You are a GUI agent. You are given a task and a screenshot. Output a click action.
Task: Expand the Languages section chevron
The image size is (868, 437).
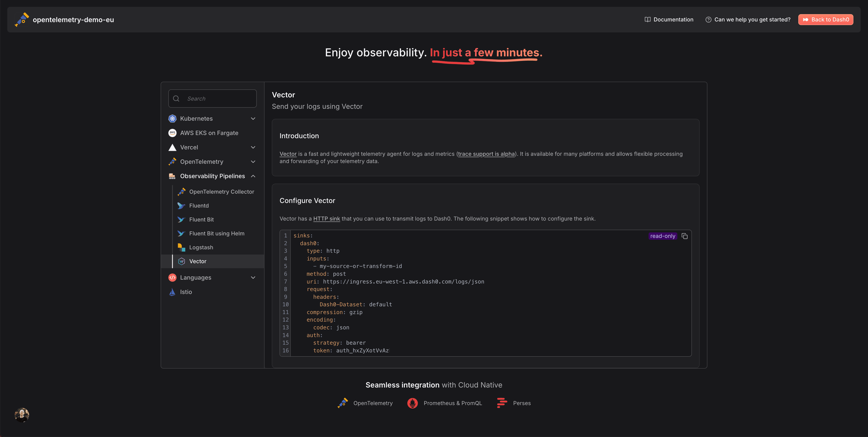253,277
